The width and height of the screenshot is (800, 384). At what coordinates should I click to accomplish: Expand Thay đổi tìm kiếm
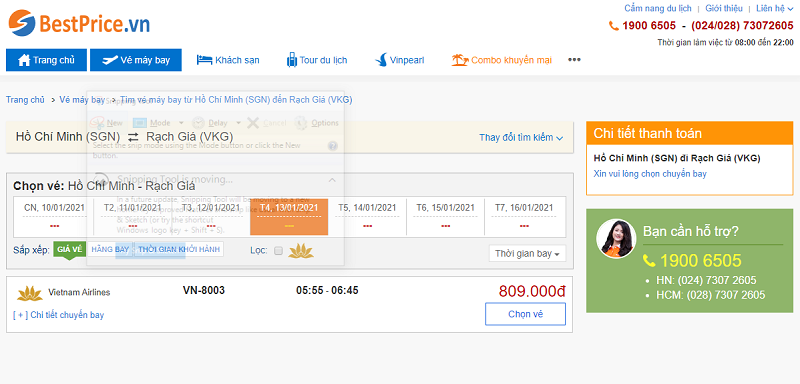point(521,138)
